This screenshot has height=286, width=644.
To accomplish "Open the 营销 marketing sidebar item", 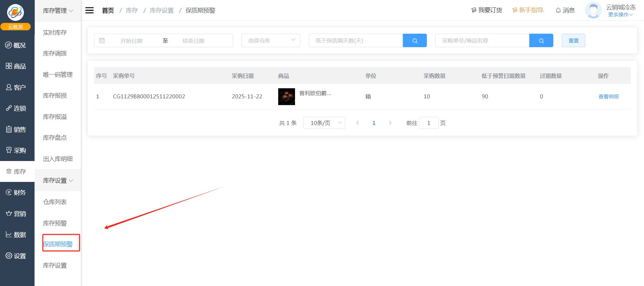I will 16,214.
